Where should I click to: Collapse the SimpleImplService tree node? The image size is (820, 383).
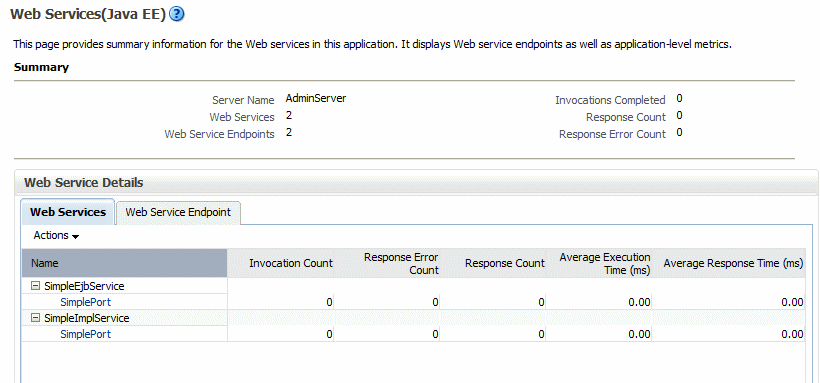coord(36,318)
